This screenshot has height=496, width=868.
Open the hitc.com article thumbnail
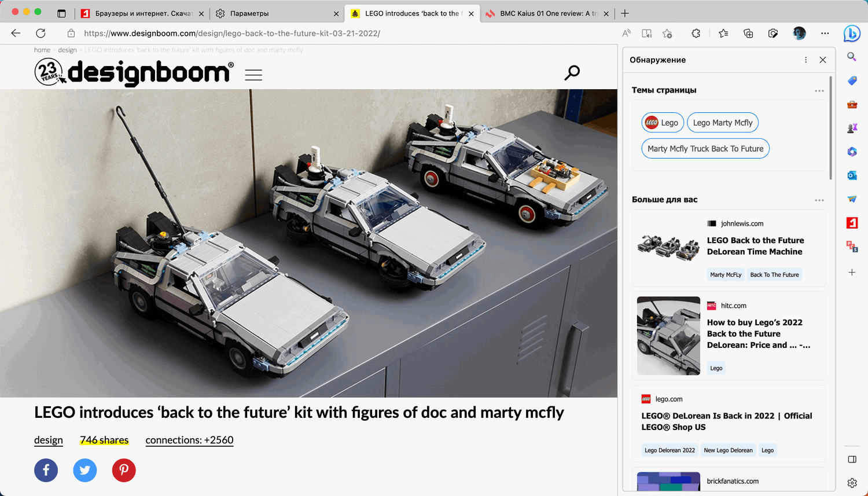pos(668,336)
